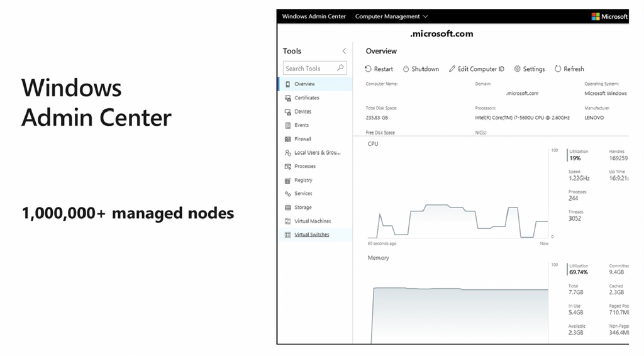
Task: Click the Storage icon in sidebar
Action: pyautogui.click(x=287, y=208)
